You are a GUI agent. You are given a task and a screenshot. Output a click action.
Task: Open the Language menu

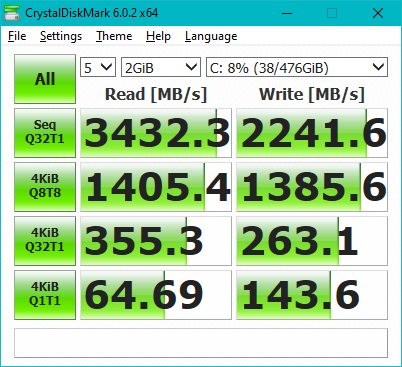211,36
